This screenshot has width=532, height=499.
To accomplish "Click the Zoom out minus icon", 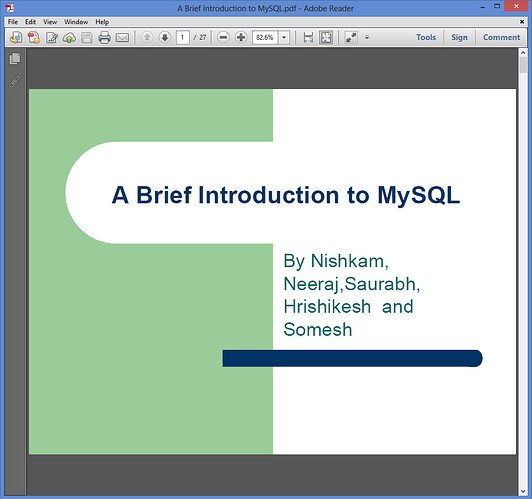I will [223, 37].
